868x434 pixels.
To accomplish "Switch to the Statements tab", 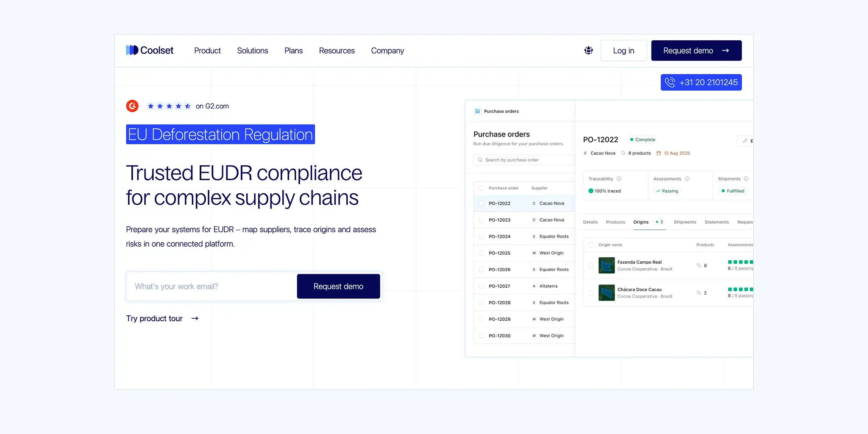I will click(x=717, y=222).
